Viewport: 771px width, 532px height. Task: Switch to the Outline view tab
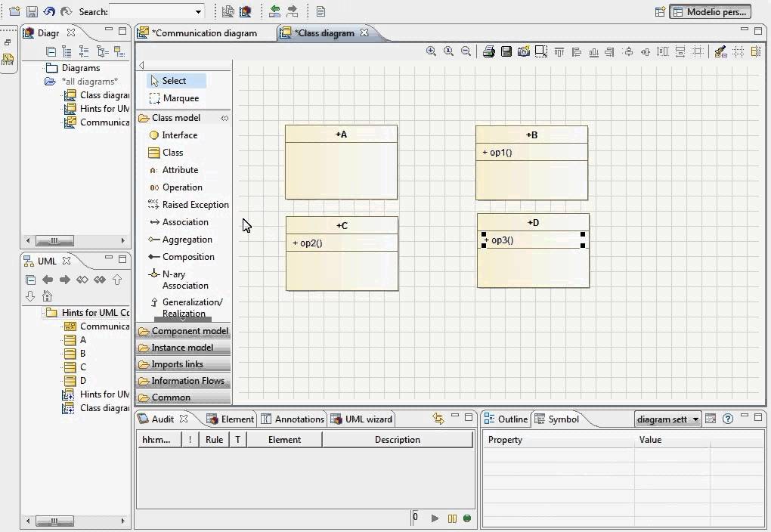pos(506,419)
